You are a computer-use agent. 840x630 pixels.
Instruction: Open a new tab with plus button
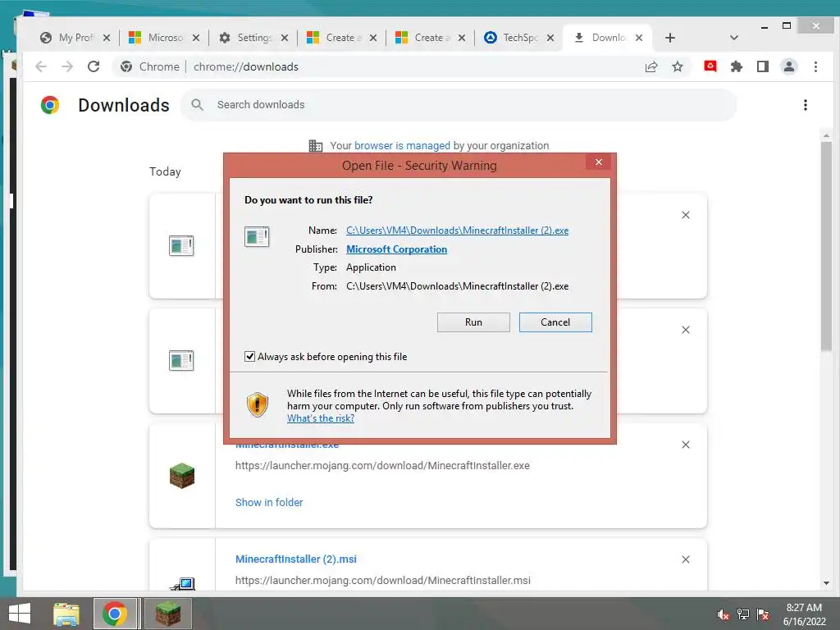669,38
